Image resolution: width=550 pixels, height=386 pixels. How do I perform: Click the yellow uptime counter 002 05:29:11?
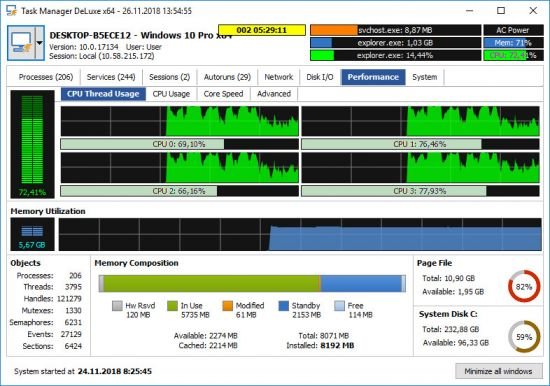262,30
